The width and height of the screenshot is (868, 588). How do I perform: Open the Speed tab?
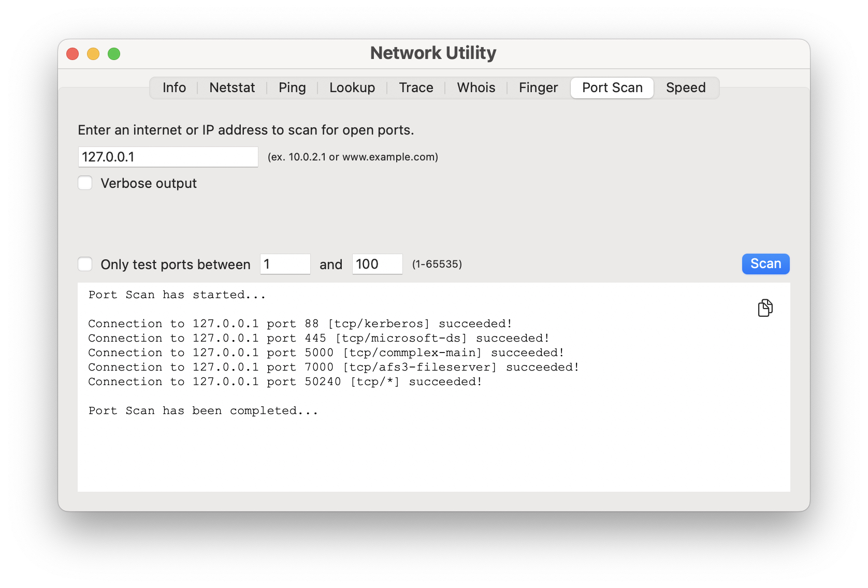click(686, 88)
